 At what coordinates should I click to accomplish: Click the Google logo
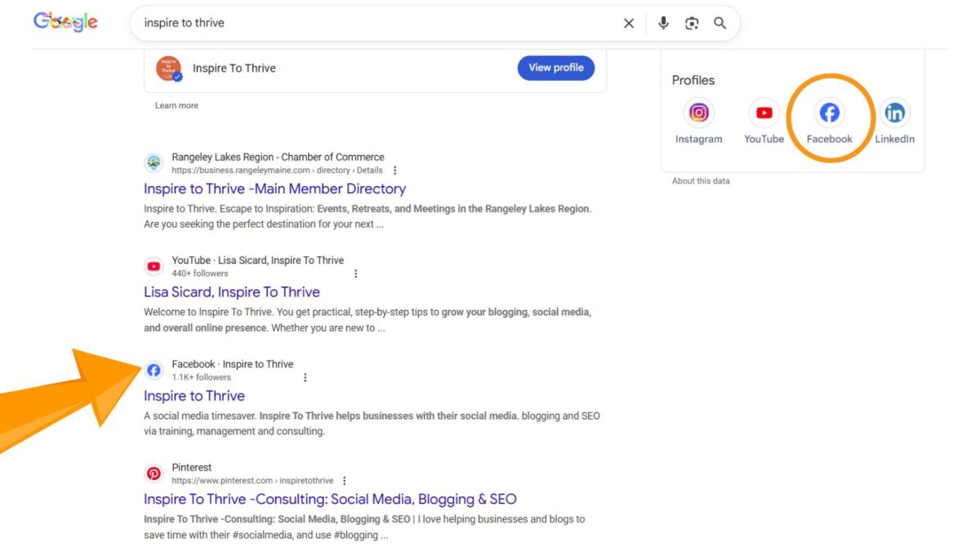point(65,22)
